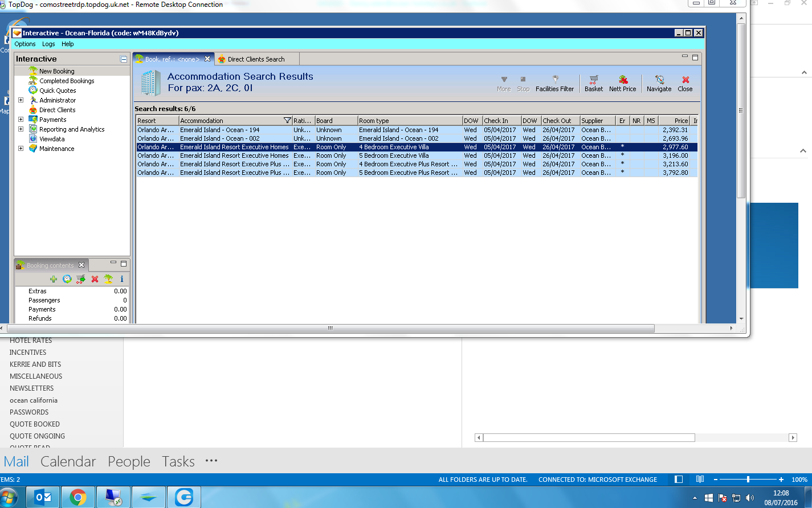
Task: Click the Quick Quotes clock icon
Action: coord(33,91)
